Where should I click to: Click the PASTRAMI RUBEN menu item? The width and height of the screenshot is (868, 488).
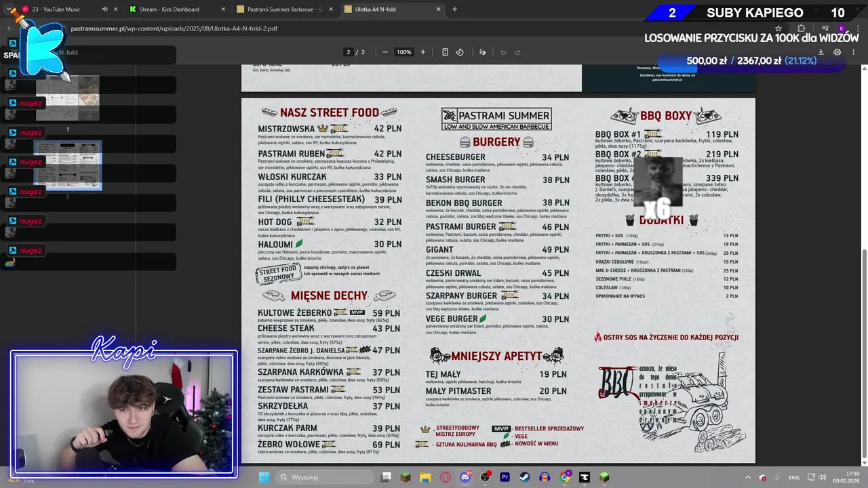[x=291, y=154]
